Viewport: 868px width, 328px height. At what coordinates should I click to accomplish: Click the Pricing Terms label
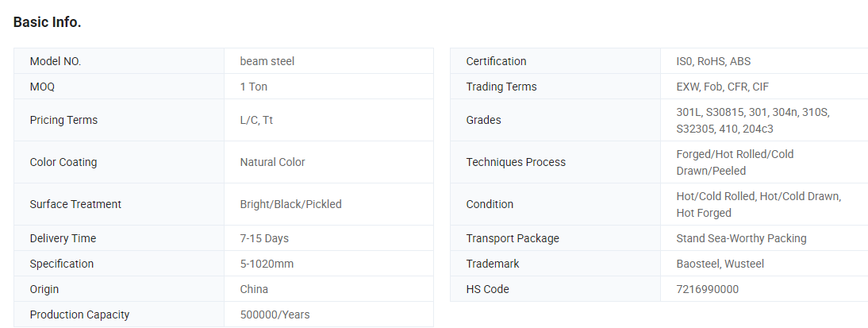tap(63, 120)
